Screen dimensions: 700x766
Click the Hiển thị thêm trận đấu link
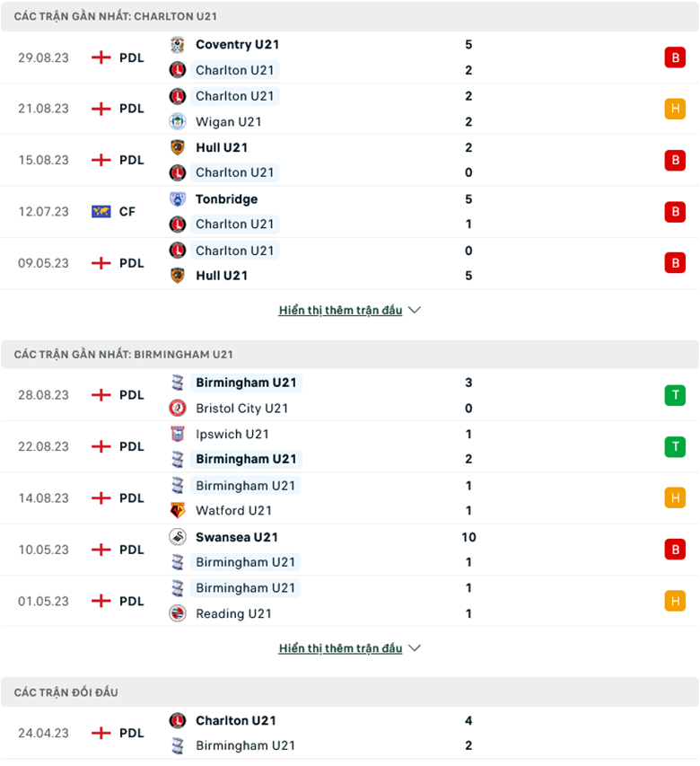click(339, 309)
